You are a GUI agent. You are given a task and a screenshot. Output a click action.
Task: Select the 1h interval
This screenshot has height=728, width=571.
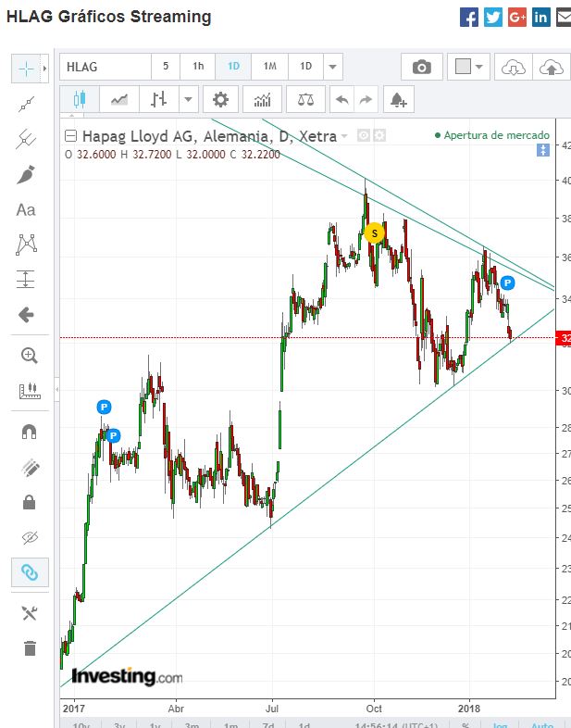tap(198, 67)
